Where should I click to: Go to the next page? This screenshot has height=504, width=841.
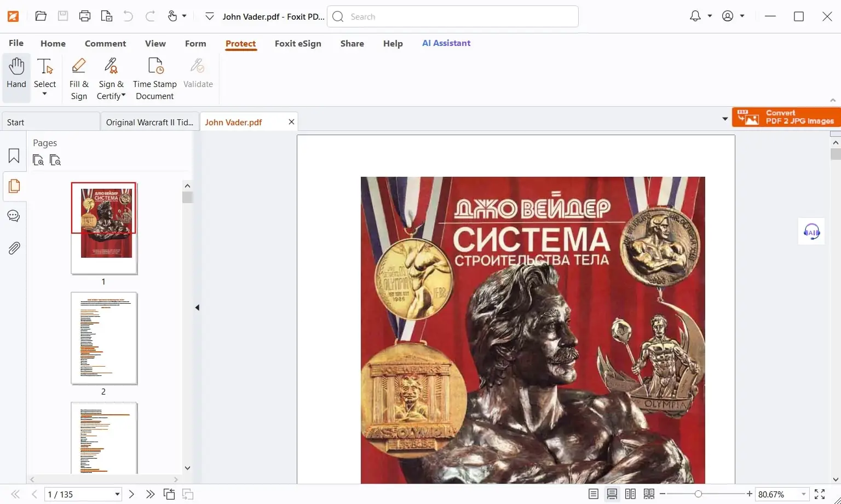point(131,494)
